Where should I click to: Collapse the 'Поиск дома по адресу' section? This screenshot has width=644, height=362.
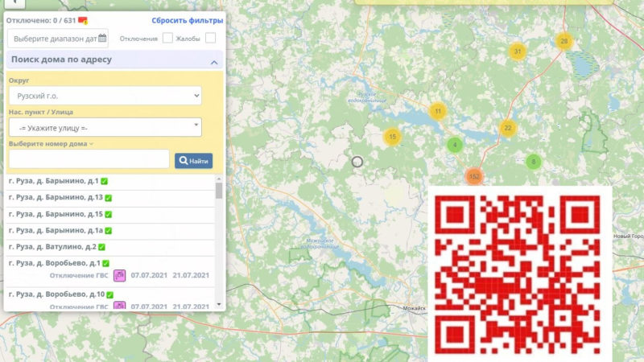point(214,61)
